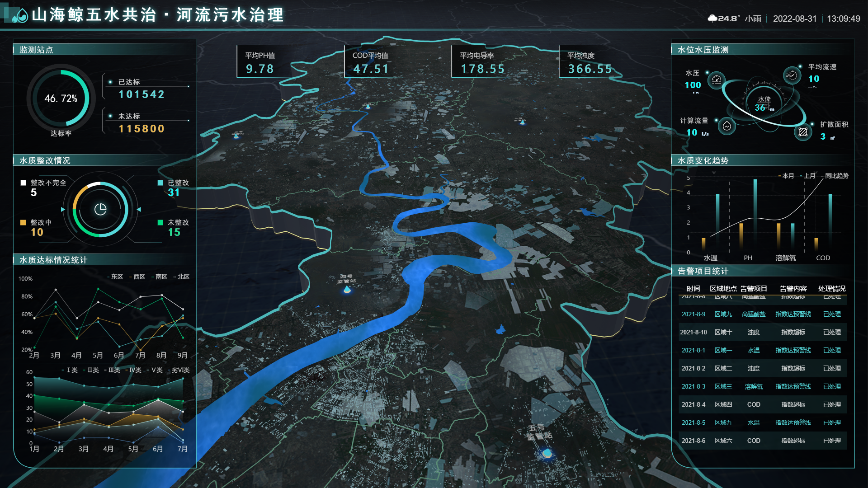The width and height of the screenshot is (868, 488).
Task: Click the 水质整改情况 panel title
Action: click(45, 160)
